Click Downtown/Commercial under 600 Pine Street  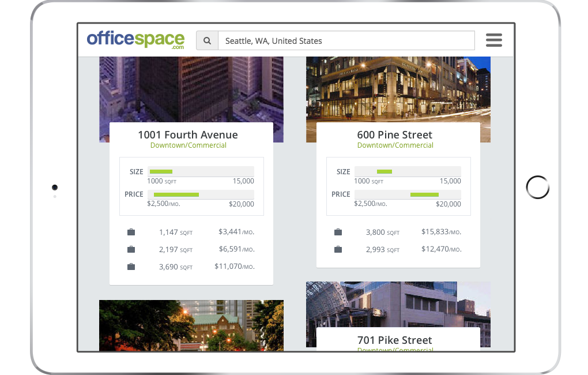coord(395,145)
